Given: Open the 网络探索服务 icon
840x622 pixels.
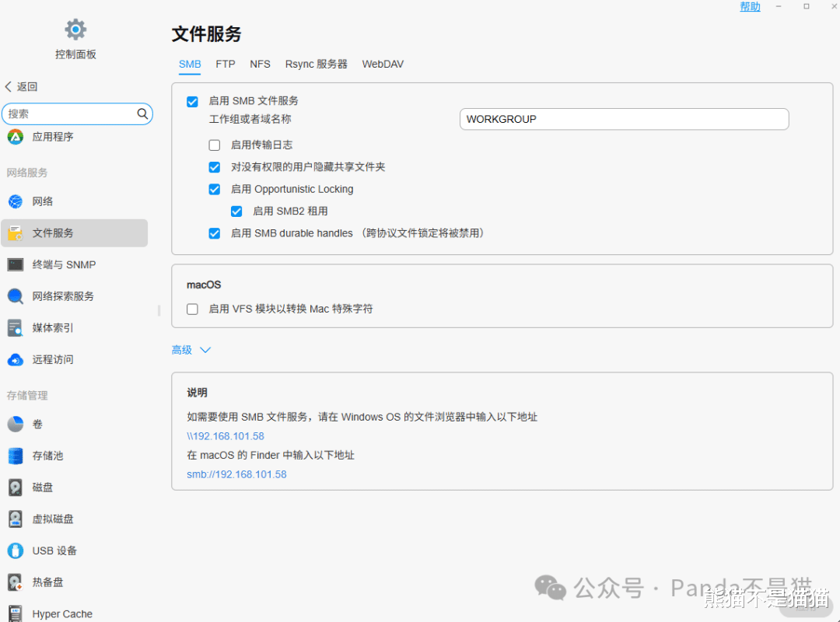Looking at the screenshot, I should tap(16, 296).
